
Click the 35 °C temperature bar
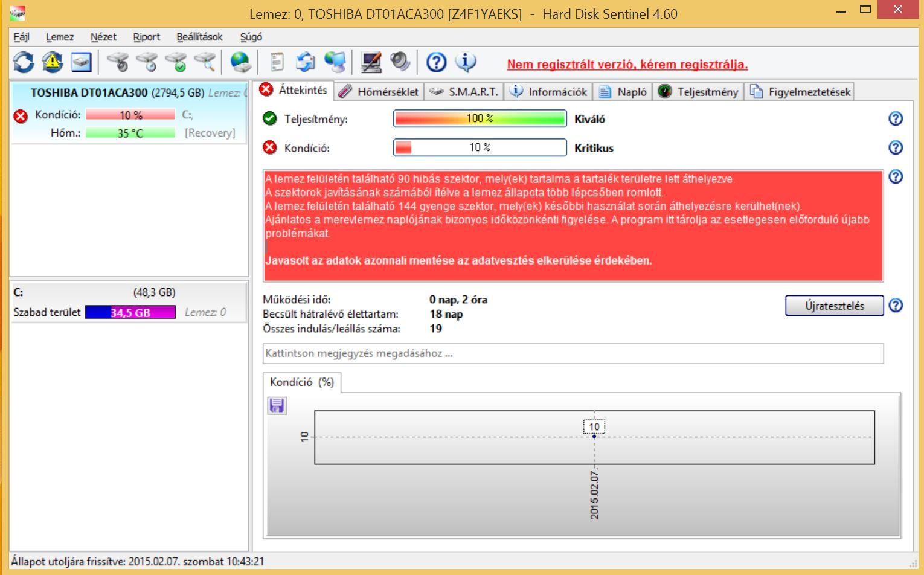tap(130, 133)
